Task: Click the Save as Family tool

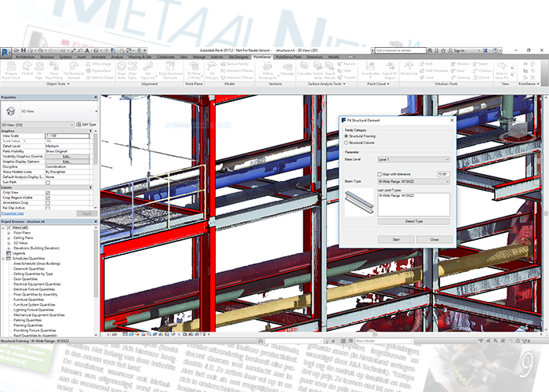Action: click(x=235, y=64)
